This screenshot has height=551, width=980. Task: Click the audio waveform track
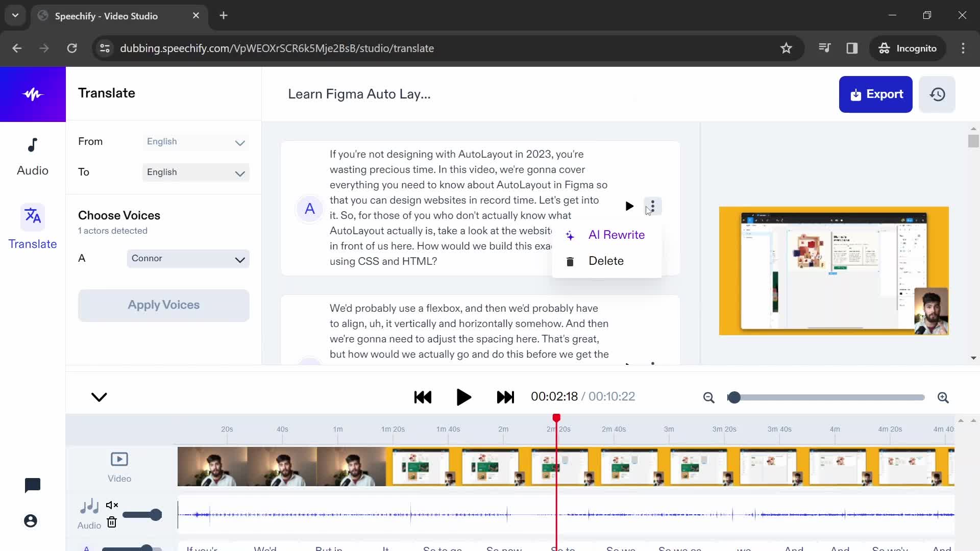click(x=566, y=514)
